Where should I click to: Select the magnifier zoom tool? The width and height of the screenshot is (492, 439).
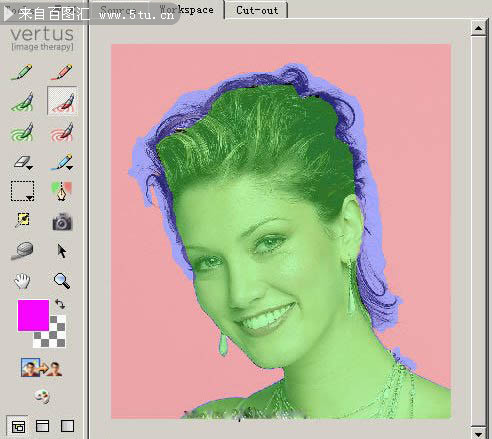point(62,281)
